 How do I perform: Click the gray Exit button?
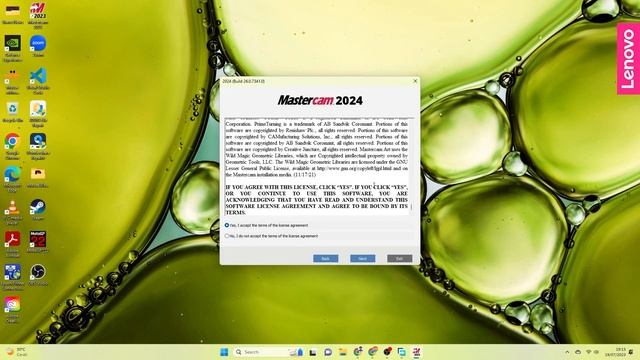pyautogui.click(x=400, y=258)
